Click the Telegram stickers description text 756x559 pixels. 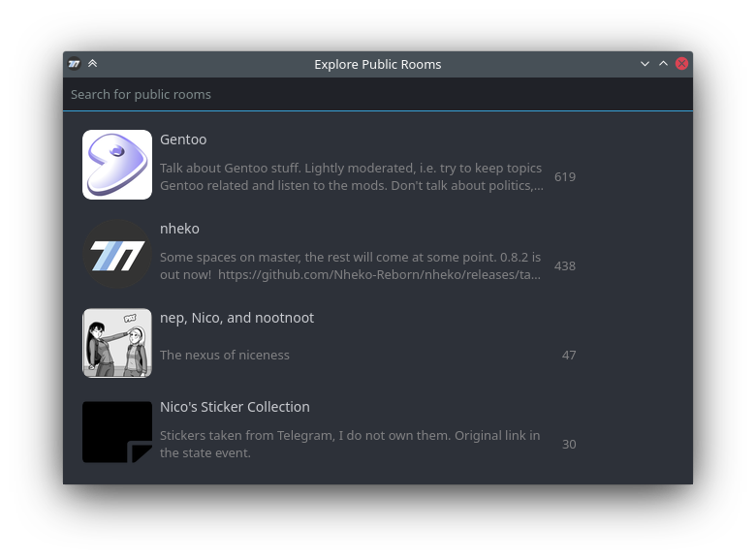(350, 444)
